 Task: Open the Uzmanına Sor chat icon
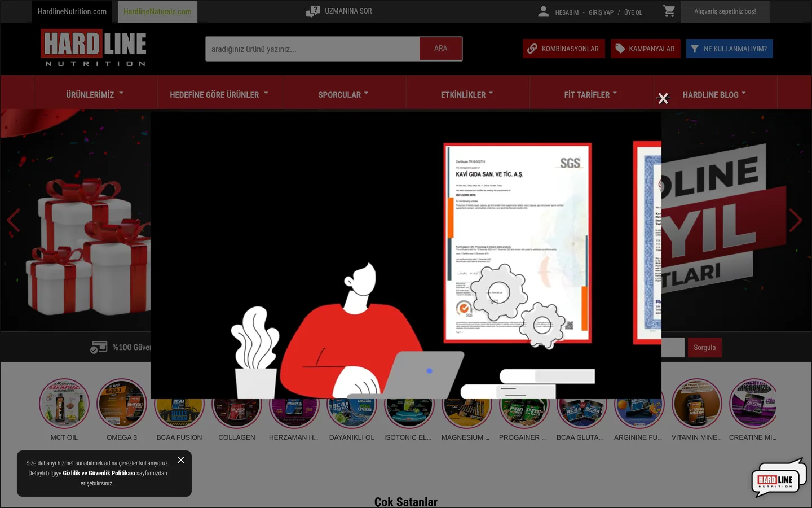[313, 11]
